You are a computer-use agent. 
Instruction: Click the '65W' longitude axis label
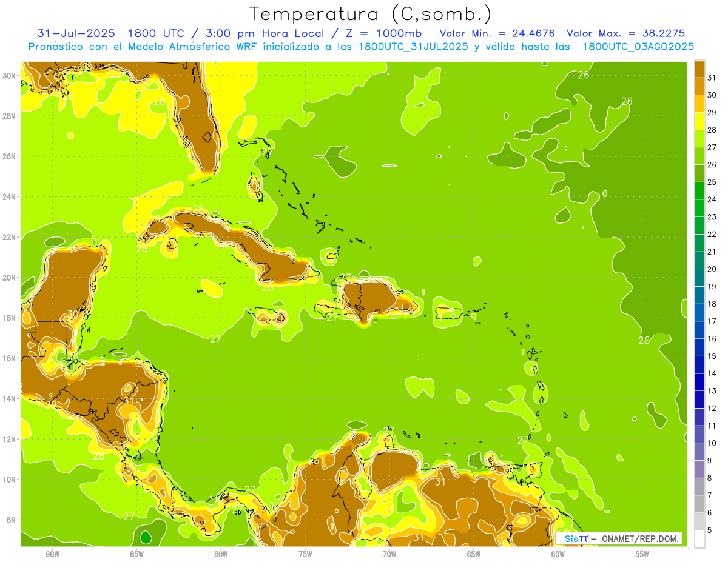pyautogui.click(x=474, y=554)
